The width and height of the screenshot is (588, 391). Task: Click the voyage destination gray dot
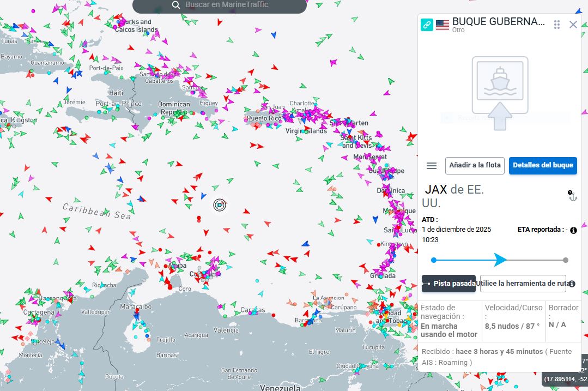click(566, 260)
